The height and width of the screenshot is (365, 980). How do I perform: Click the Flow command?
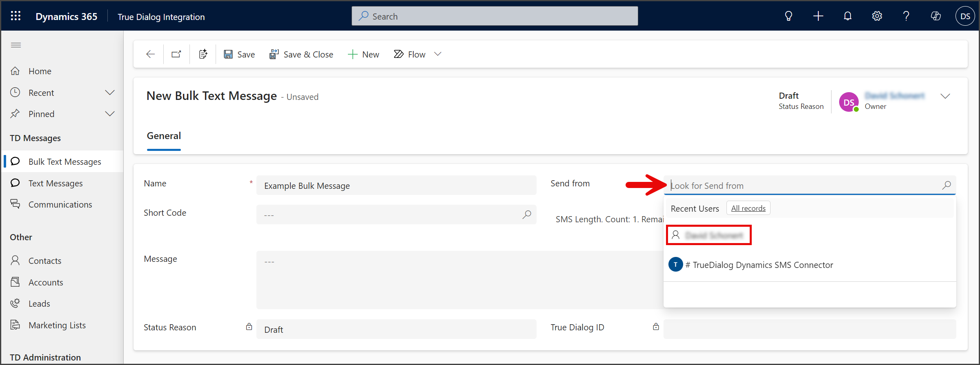point(410,54)
